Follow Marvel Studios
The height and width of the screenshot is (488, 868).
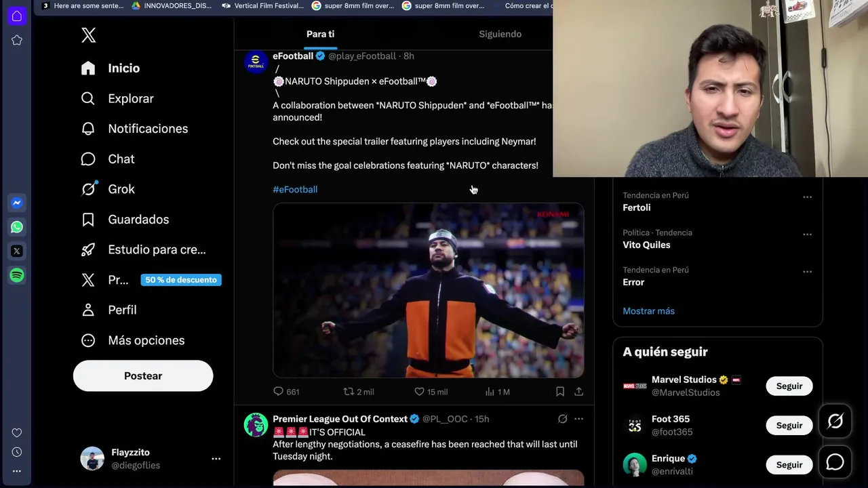tap(789, 386)
